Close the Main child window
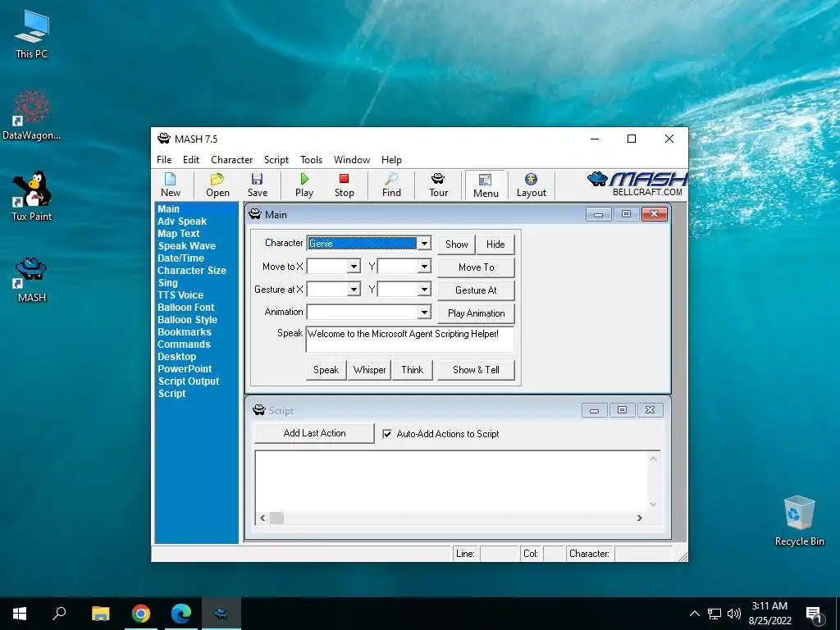 tap(654, 214)
